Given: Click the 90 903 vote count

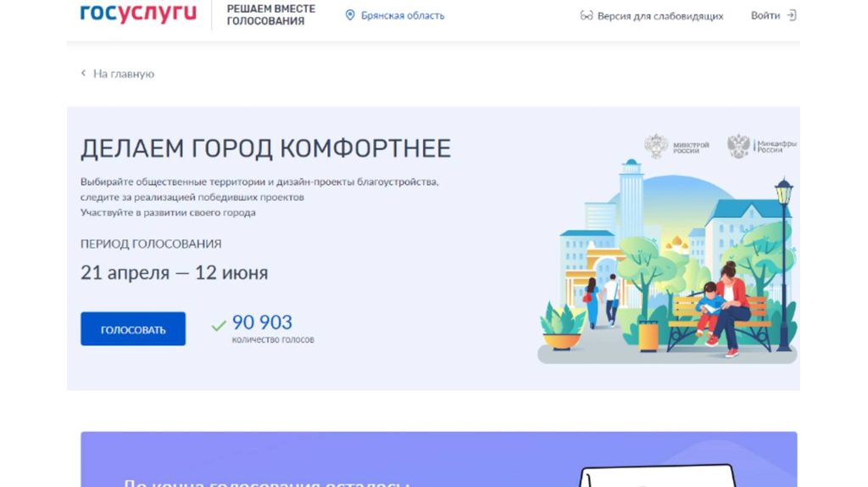Looking at the screenshot, I should pyautogui.click(x=262, y=322).
